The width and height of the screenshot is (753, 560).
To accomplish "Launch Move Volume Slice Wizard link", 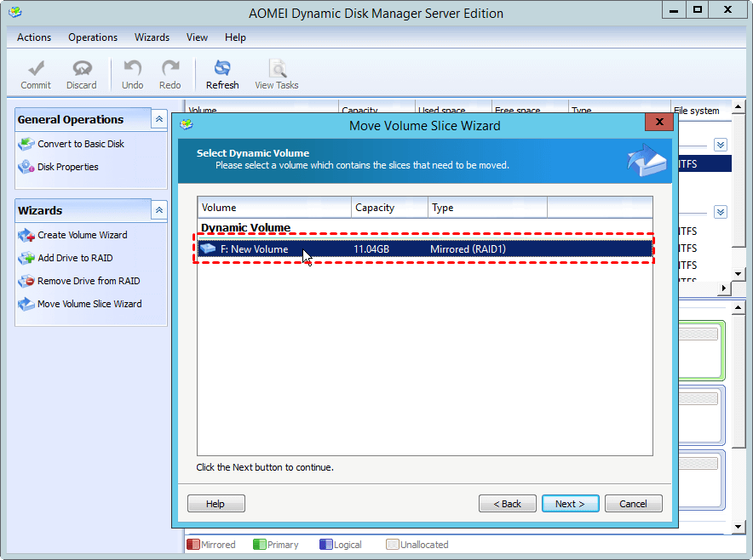I will pyautogui.click(x=89, y=304).
